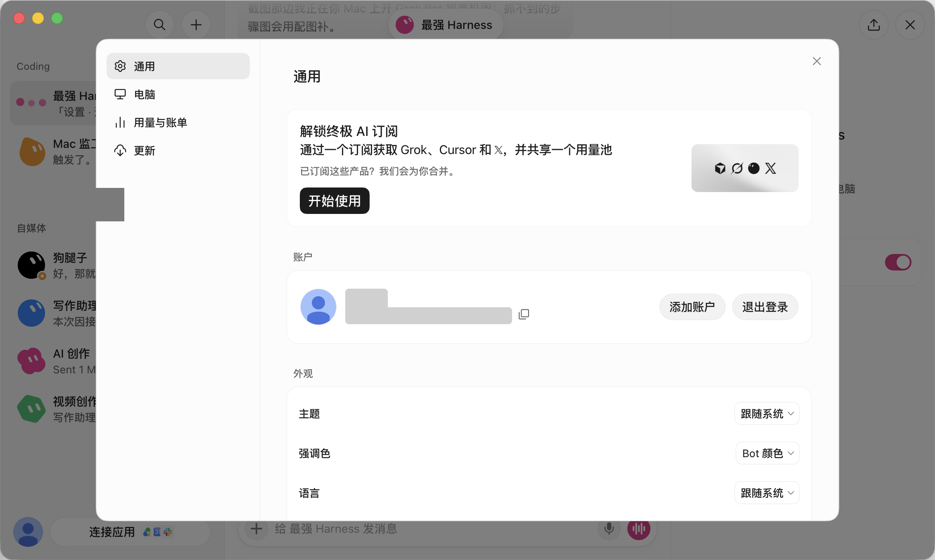Select the Mac 监工 chat in sidebar

point(53,151)
